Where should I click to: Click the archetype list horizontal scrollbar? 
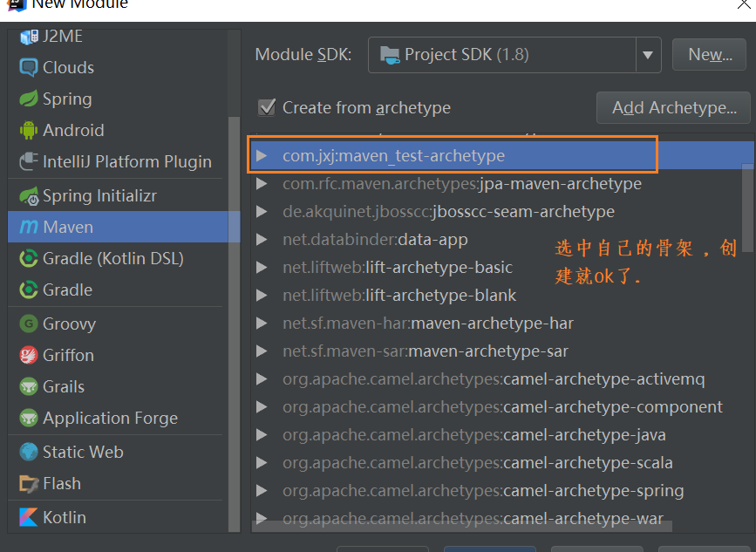pyautogui.click(x=462, y=526)
